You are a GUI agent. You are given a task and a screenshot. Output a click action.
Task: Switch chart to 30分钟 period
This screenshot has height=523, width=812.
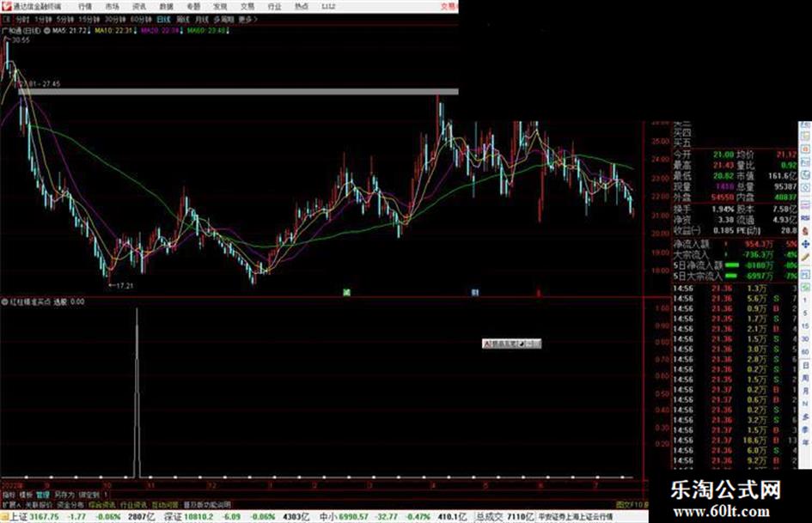tap(115, 19)
